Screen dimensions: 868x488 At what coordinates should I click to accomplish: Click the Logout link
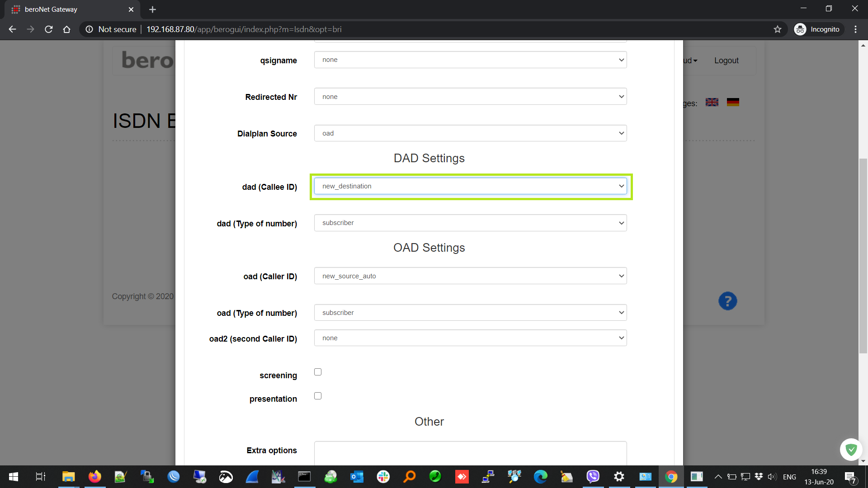click(726, 61)
